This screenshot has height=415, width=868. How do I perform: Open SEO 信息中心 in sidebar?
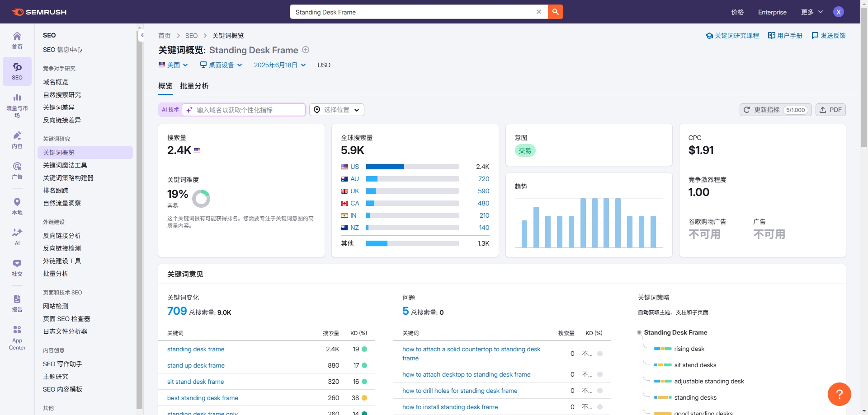pyautogui.click(x=62, y=50)
